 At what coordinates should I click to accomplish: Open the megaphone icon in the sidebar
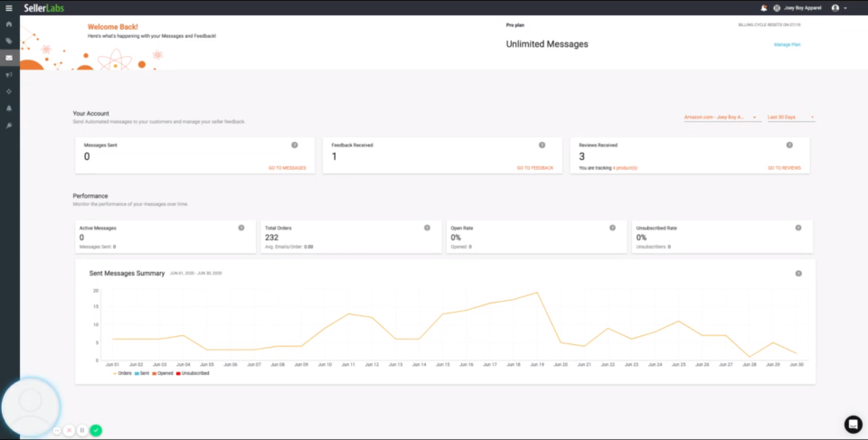(x=9, y=75)
